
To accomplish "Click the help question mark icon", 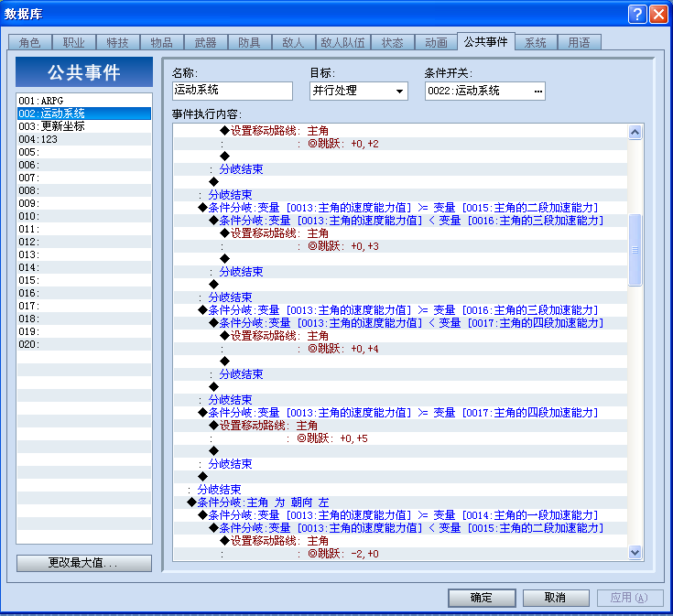I will click(x=637, y=14).
